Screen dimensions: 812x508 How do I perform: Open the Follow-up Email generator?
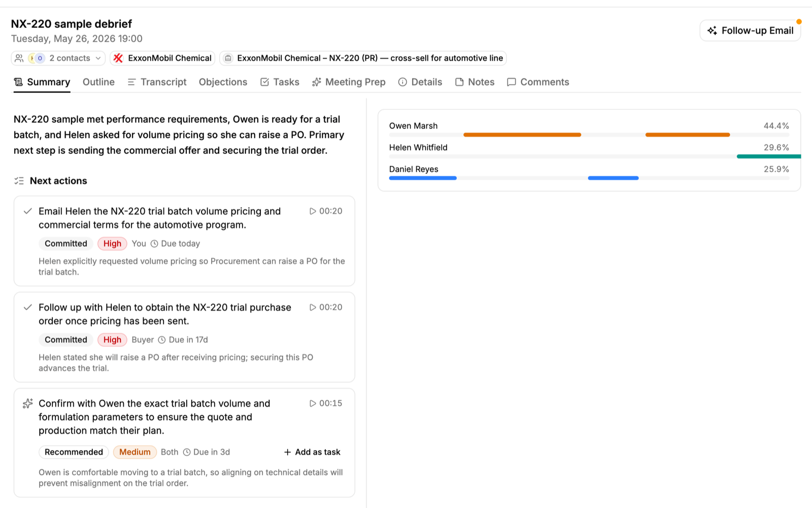pyautogui.click(x=750, y=30)
